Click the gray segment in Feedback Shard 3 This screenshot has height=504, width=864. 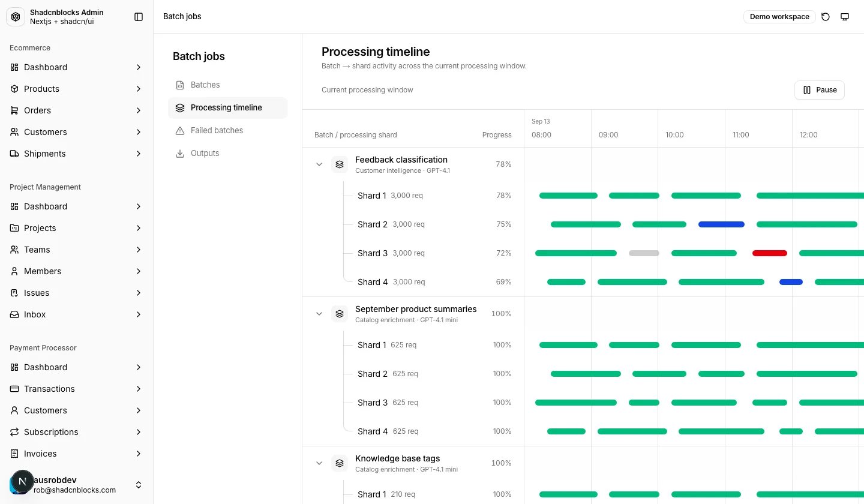point(644,253)
